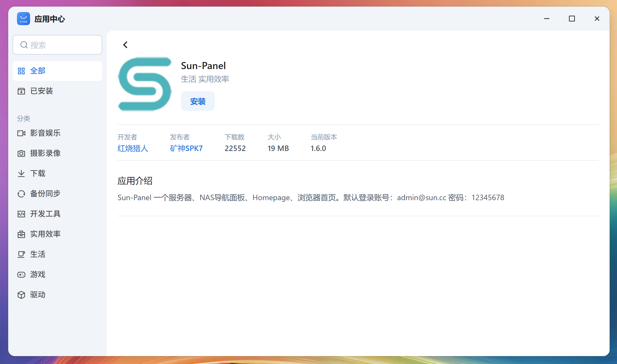The height and width of the screenshot is (364, 617).
Task: Select the 摄影录像 category icon
Action: [21, 153]
